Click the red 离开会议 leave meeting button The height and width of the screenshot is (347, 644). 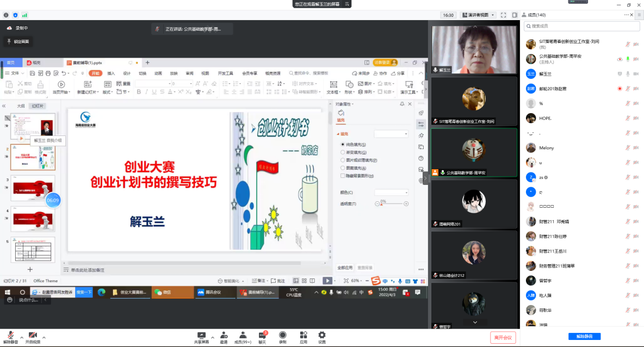click(x=503, y=337)
